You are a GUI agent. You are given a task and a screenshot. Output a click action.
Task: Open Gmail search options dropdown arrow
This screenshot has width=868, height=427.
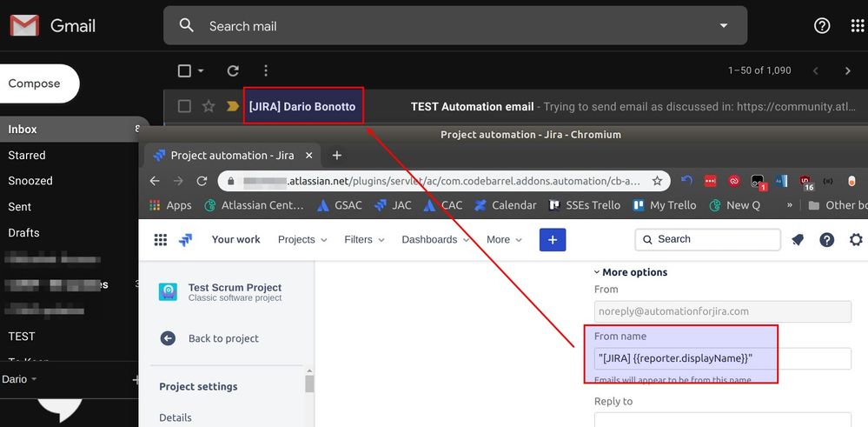coord(723,25)
